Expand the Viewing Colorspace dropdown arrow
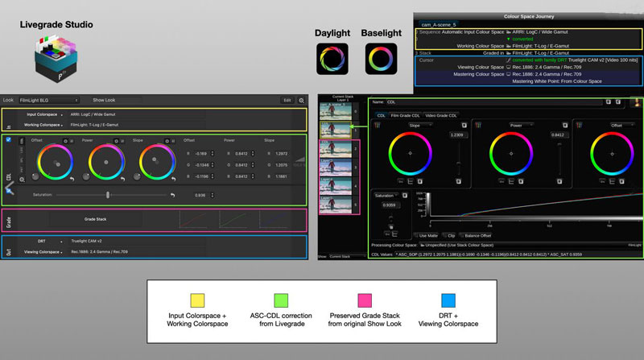644x360 pixels. [62, 252]
